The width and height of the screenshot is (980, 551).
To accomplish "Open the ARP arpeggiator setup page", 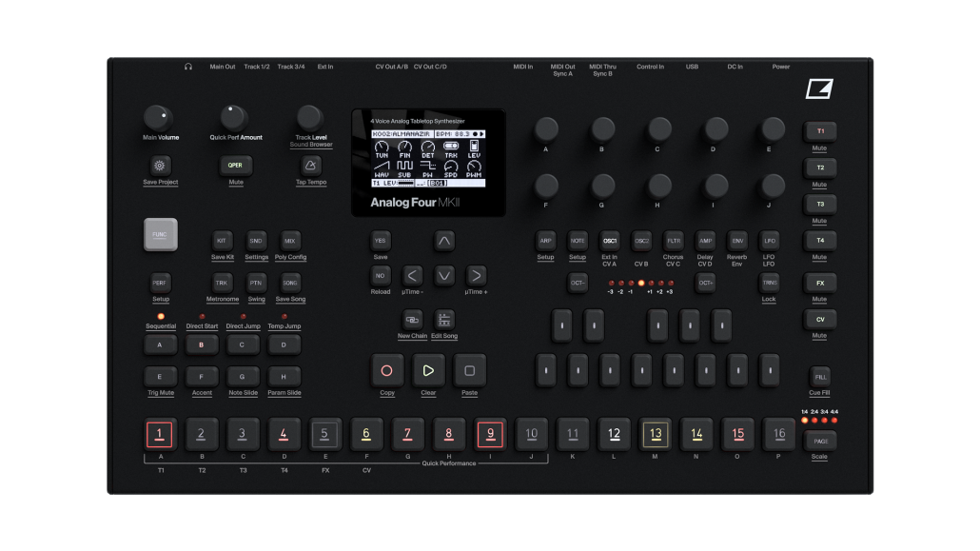I will (545, 241).
